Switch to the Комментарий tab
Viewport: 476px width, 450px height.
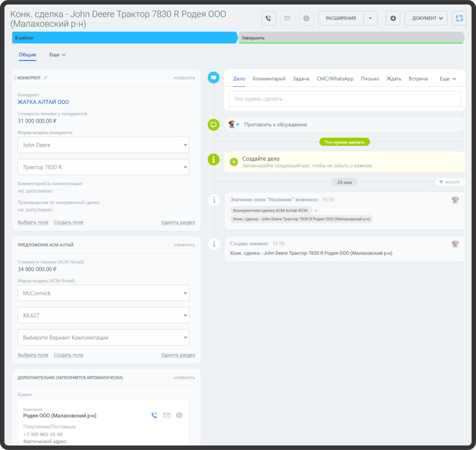coord(269,79)
